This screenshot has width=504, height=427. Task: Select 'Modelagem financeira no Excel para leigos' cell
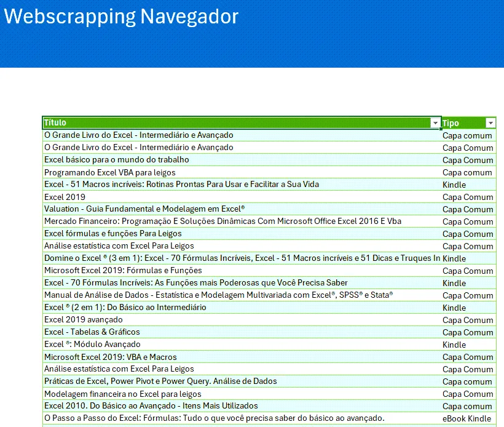242,394
